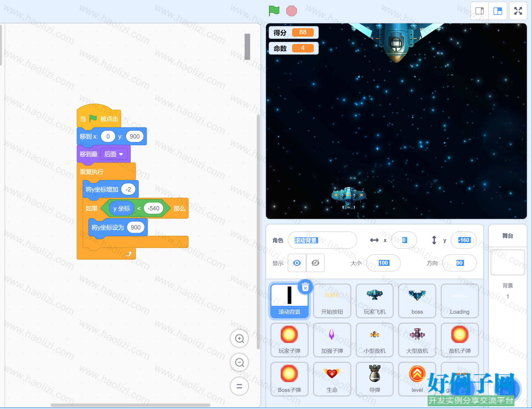Edit -540 in the comparison block
This screenshot has height=409, width=532.
click(x=153, y=208)
